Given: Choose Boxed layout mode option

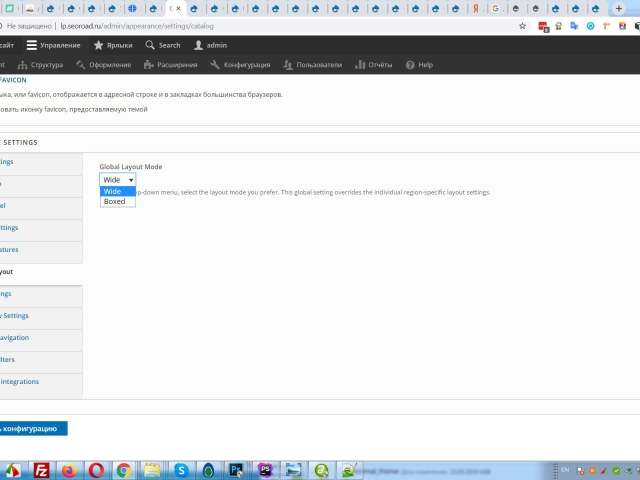Looking at the screenshot, I should (x=115, y=201).
